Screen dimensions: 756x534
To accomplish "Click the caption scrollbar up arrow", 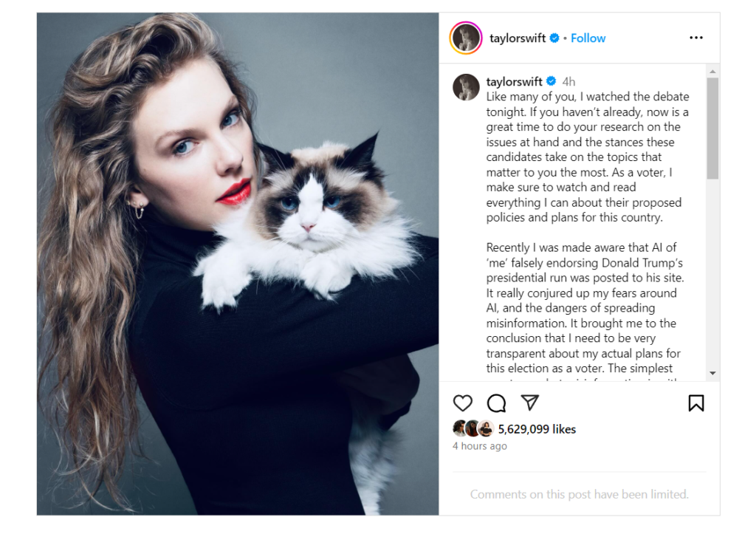I will pos(712,72).
